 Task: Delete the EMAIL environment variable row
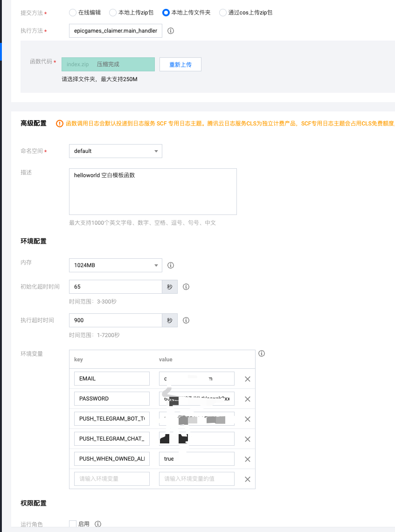tap(248, 379)
